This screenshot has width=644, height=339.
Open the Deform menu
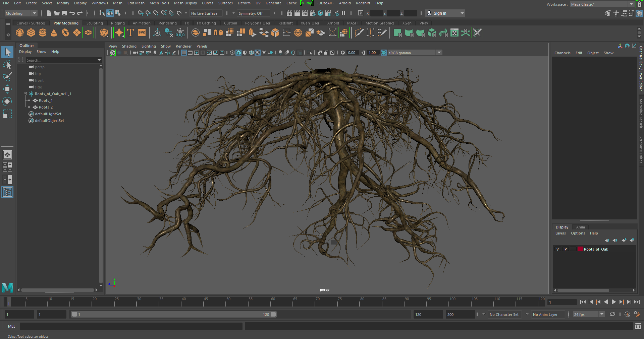(244, 3)
